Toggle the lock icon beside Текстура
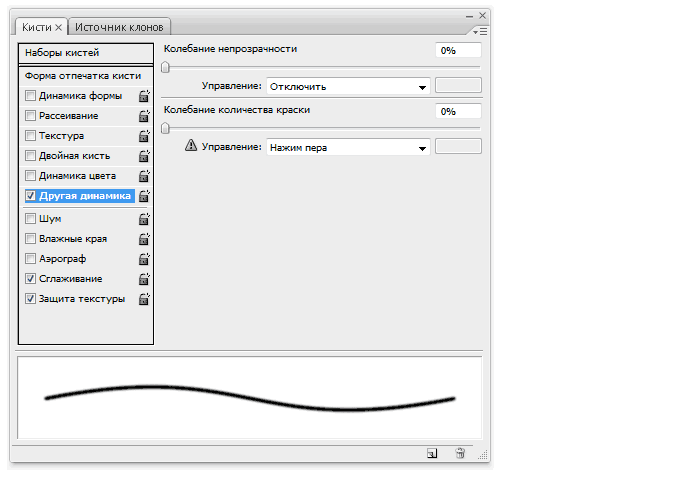Viewport: 697px width, 477px height. tap(144, 136)
